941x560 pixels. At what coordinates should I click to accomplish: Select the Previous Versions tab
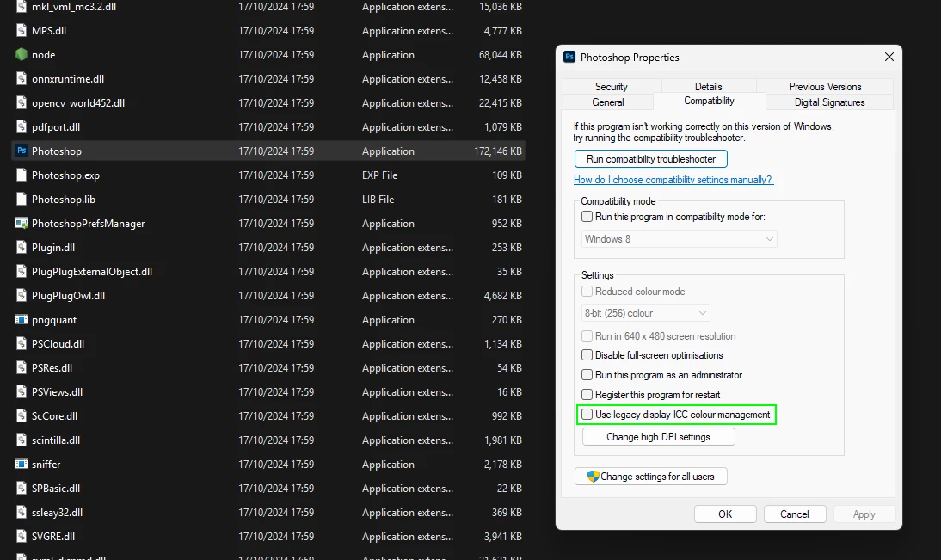coord(825,86)
